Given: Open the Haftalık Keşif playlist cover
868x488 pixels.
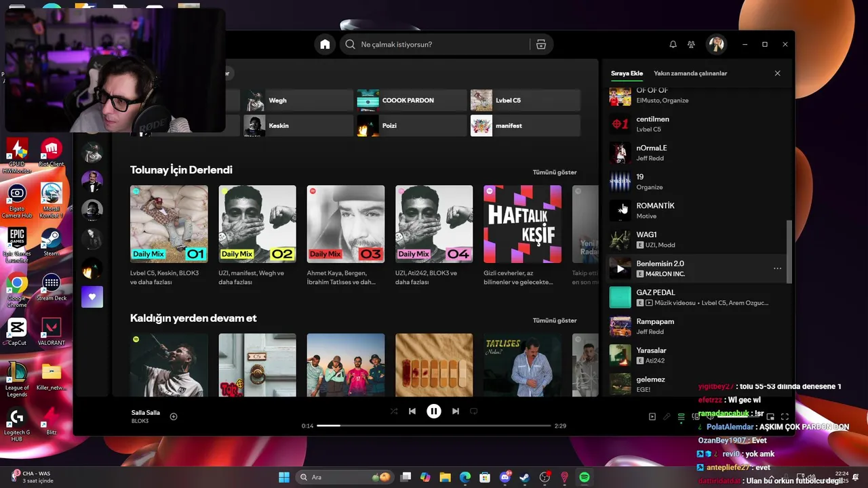Looking at the screenshot, I should (x=522, y=224).
